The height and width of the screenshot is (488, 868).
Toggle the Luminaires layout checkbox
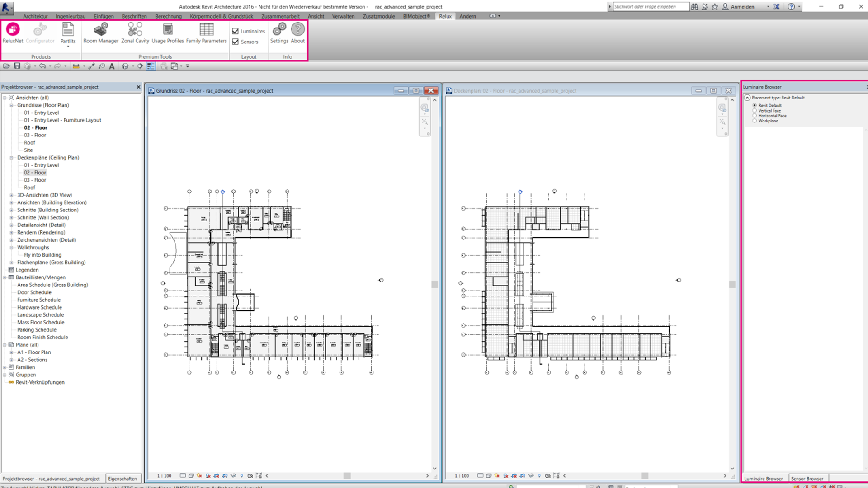click(236, 31)
